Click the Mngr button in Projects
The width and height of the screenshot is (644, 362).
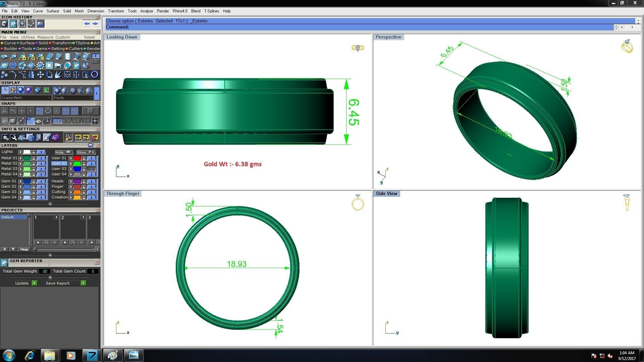point(24,249)
